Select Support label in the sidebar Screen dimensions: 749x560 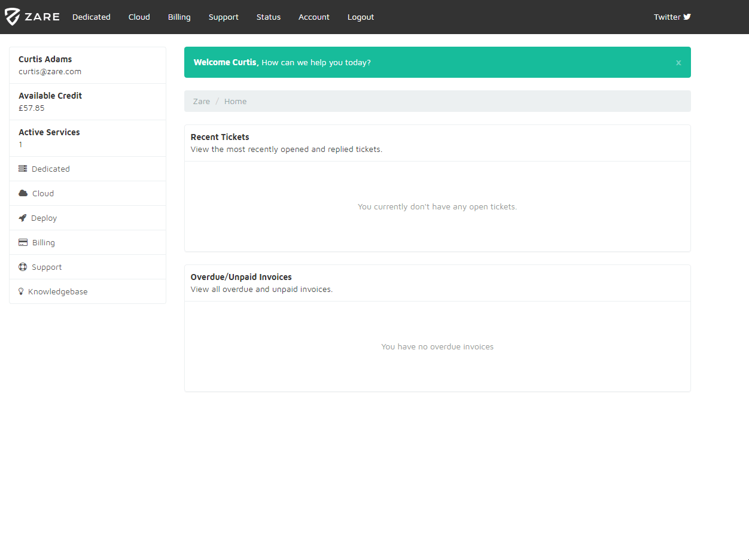click(47, 267)
